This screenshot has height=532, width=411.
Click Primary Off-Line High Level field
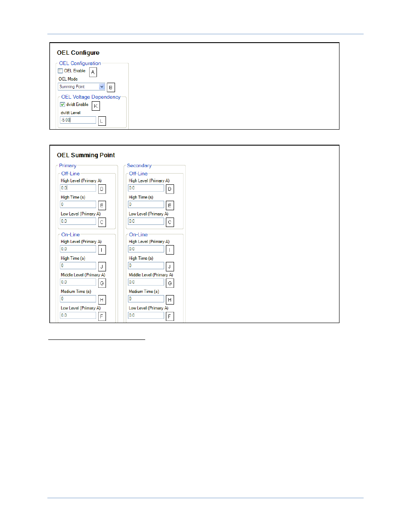[x=78, y=188]
